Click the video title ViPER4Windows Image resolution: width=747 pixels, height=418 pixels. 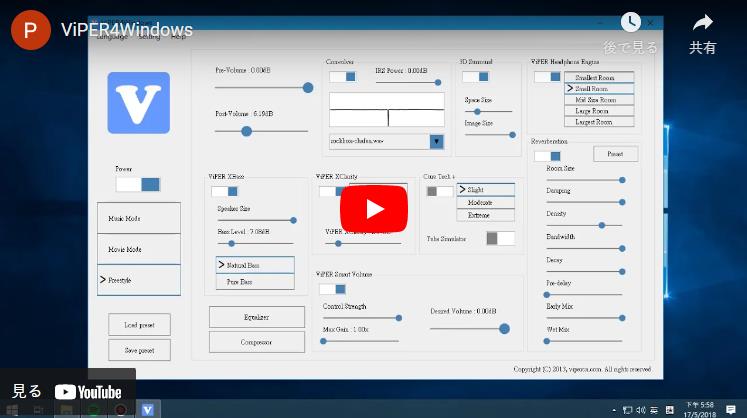click(x=127, y=30)
